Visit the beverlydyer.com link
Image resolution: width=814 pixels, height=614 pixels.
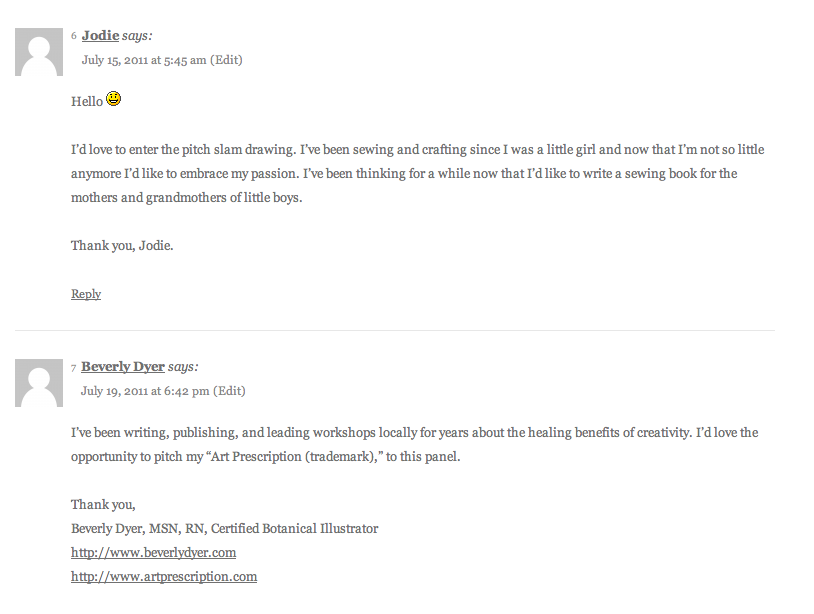pos(153,552)
